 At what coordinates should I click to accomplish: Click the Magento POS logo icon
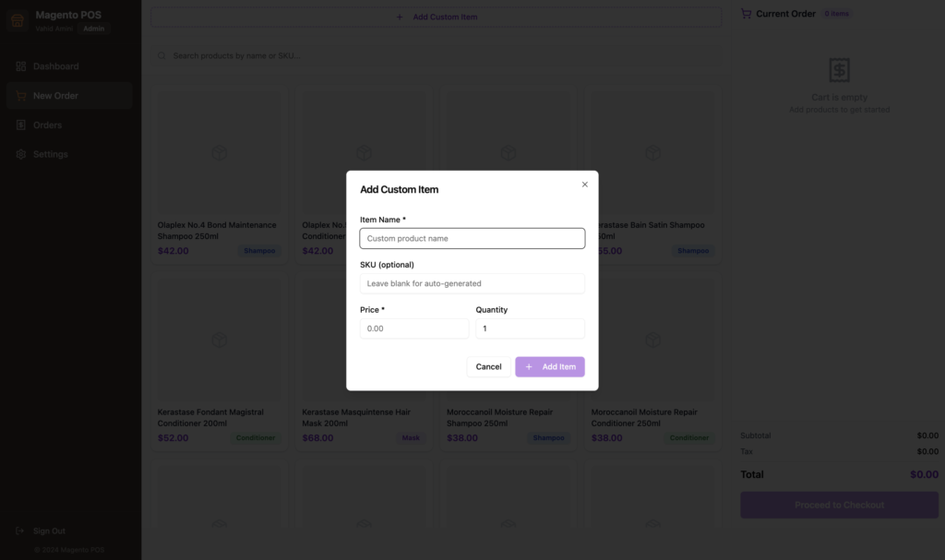(x=16, y=19)
